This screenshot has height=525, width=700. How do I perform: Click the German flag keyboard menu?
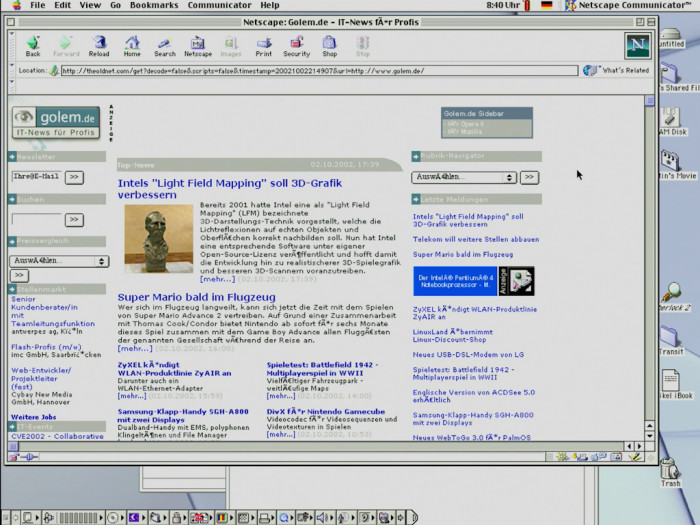pos(547,5)
